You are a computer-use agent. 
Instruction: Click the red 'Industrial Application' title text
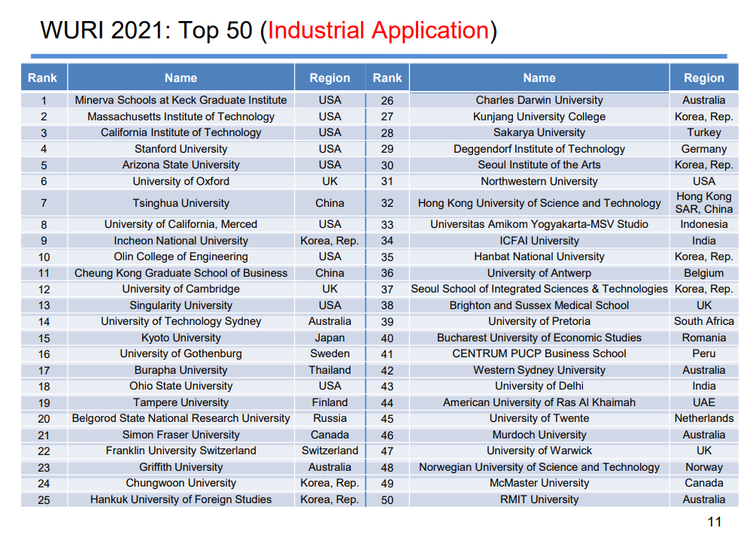point(378,31)
